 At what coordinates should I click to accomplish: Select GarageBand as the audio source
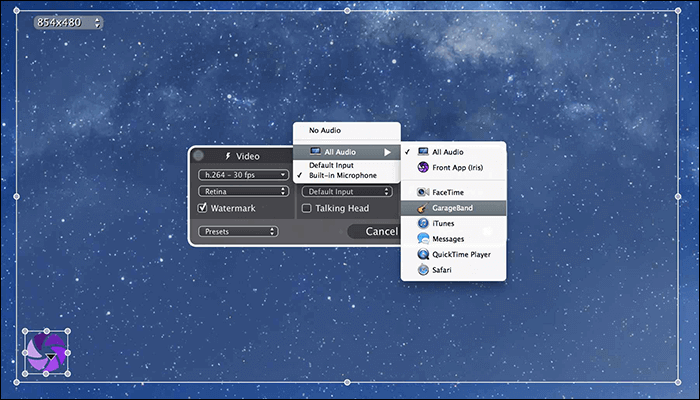click(x=455, y=208)
